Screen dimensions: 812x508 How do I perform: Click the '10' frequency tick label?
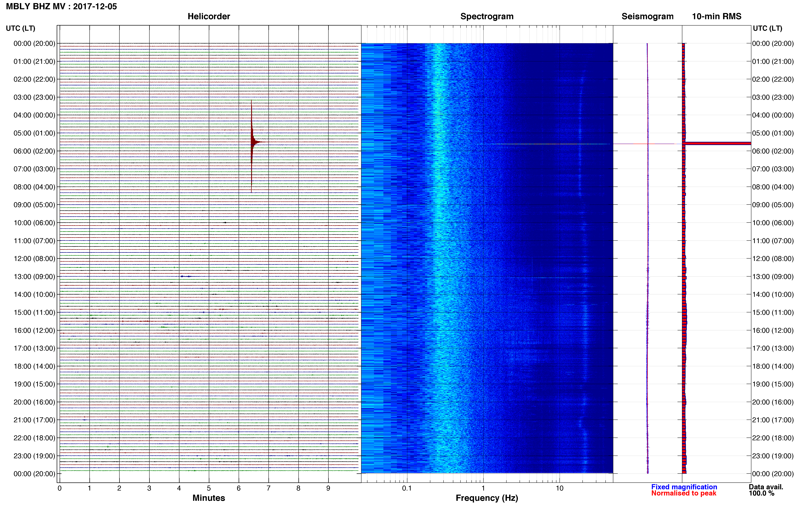559,488
